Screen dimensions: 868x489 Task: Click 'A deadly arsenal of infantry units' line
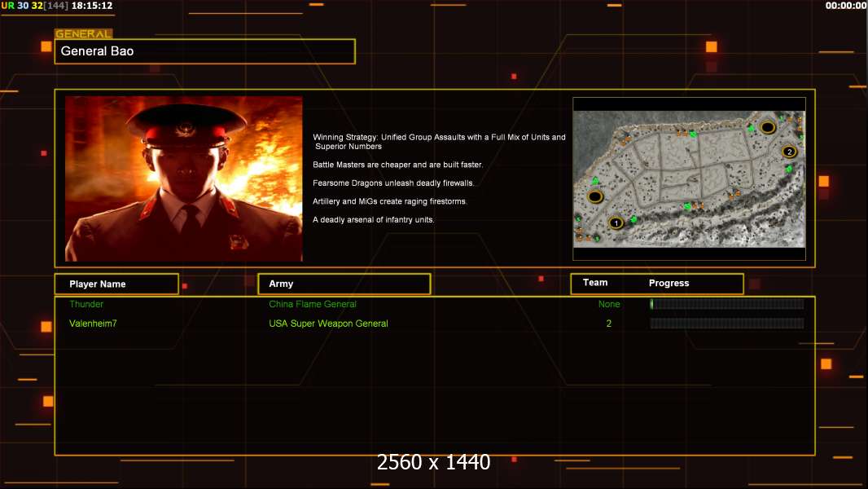373,219
